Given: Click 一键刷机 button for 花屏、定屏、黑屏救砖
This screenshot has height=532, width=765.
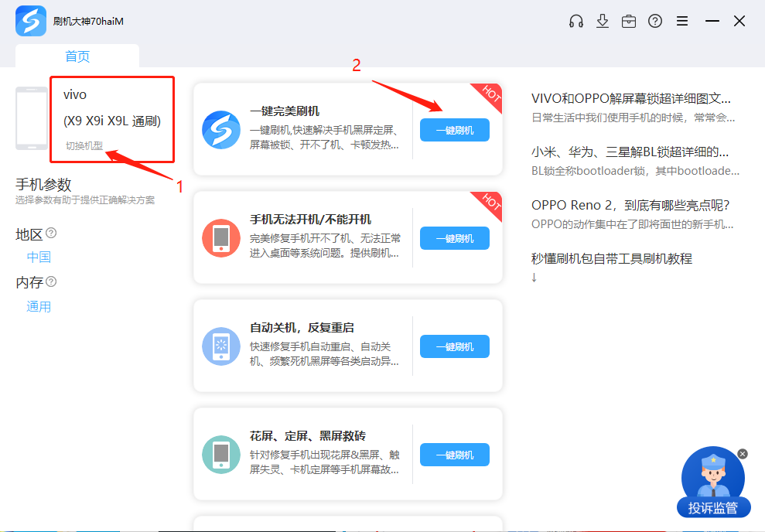Looking at the screenshot, I should coord(455,455).
